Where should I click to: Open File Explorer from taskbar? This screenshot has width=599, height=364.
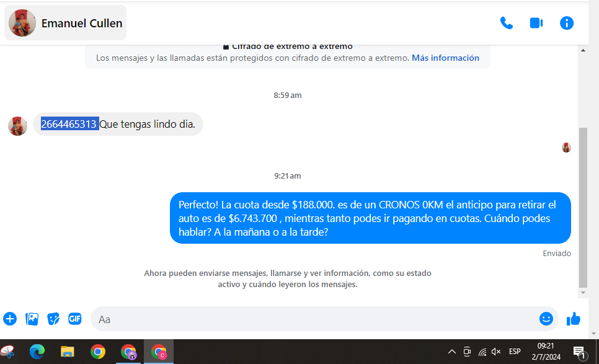67,352
